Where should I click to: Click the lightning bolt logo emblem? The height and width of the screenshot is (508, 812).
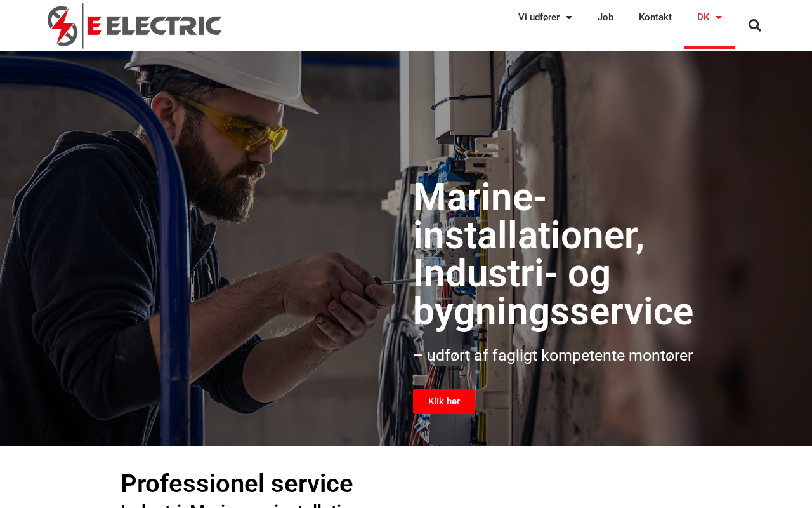coord(63,26)
